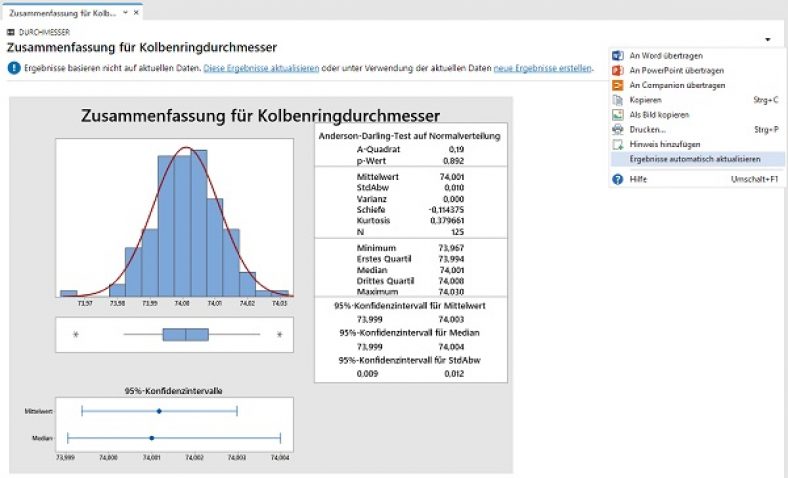Click the PowerPoint icon in the menu
This screenshot has height=478, width=788.
[617, 70]
